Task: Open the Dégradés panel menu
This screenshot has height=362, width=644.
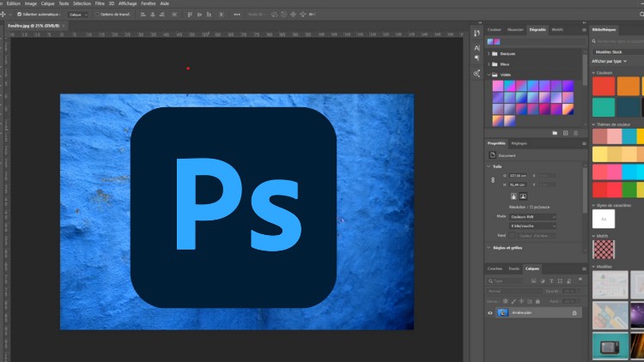Action: coord(584,30)
